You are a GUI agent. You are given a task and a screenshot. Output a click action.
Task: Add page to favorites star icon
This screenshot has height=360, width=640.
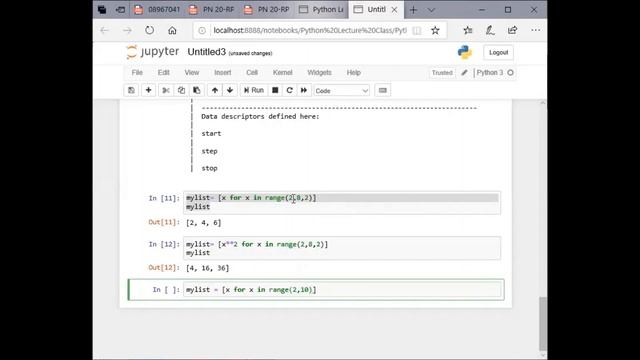click(x=436, y=30)
